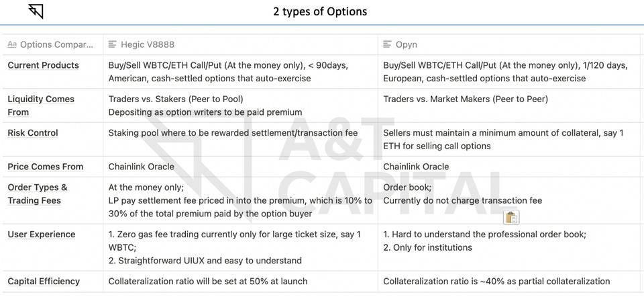The image size is (644, 297).
Task: Open the Hegic V8888 column header menu
Action: point(147,44)
